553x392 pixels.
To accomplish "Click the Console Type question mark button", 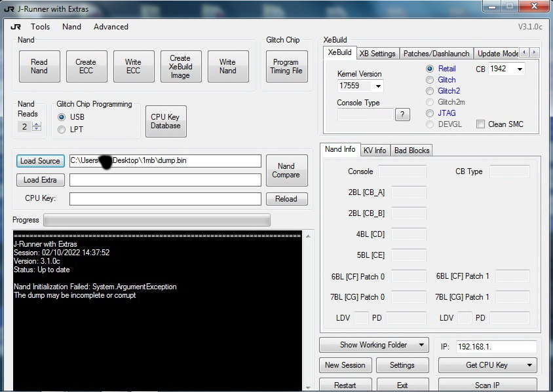I will click(x=402, y=115).
